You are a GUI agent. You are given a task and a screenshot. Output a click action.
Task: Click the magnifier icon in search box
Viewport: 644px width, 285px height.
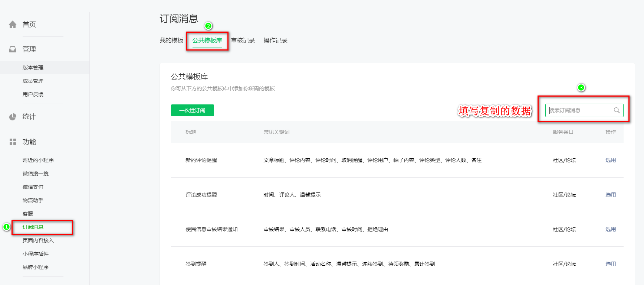pyautogui.click(x=617, y=110)
